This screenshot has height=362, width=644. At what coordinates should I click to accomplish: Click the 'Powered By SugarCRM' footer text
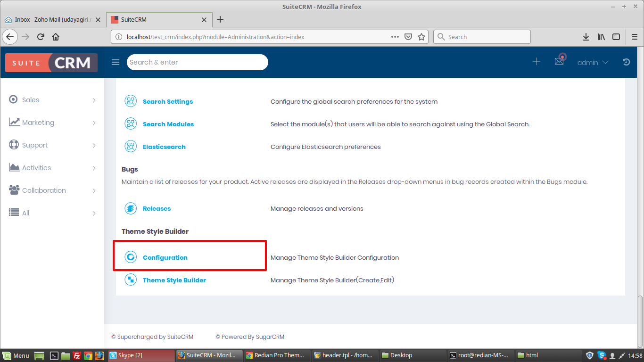(x=250, y=337)
